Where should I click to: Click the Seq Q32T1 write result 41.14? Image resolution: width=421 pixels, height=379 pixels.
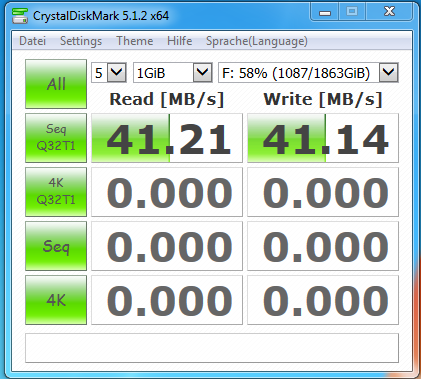tap(323, 138)
